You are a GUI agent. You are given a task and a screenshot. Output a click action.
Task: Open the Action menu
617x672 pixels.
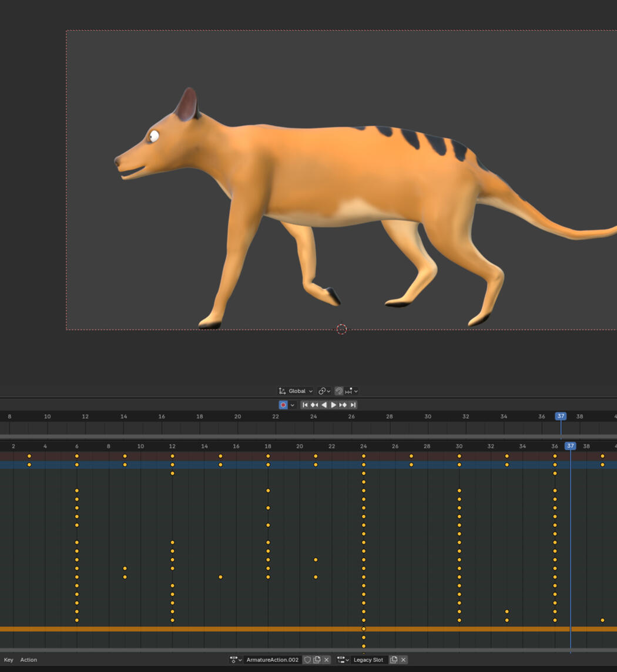coord(29,660)
